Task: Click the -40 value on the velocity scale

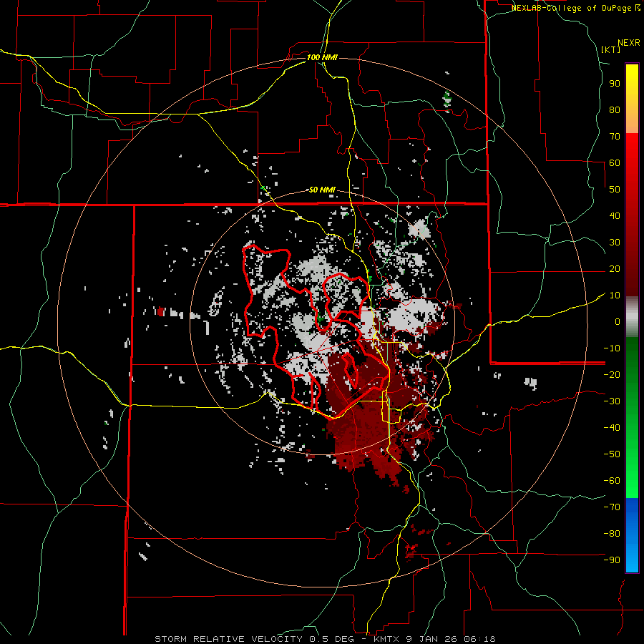Action: tap(612, 428)
